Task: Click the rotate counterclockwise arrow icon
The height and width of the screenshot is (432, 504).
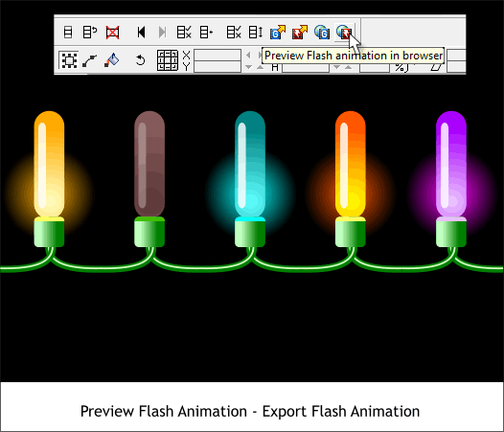Action: tap(140, 60)
